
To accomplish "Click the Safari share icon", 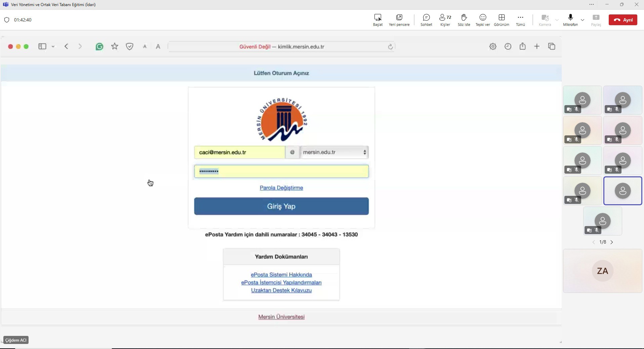I will 522,46.
